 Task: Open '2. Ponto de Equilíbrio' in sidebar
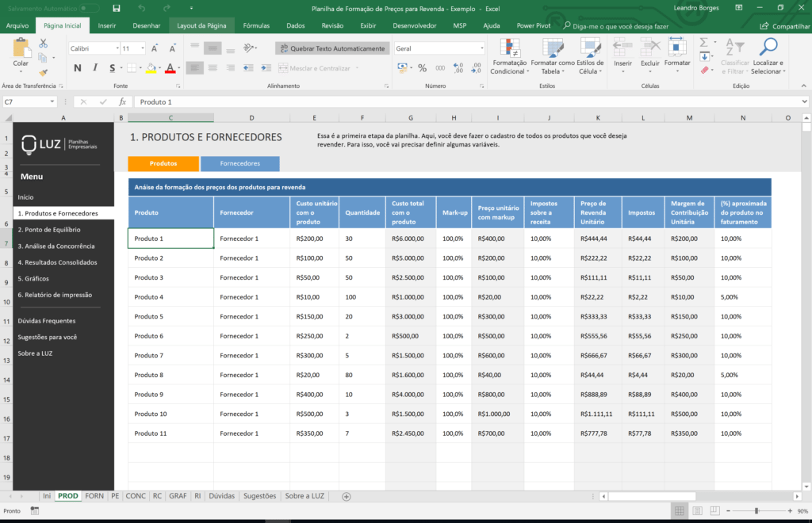click(49, 230)
